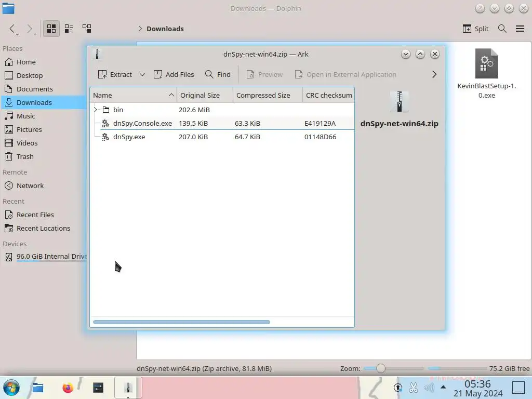Click breadcrumb chevron before Downloads

pos(140,29)
